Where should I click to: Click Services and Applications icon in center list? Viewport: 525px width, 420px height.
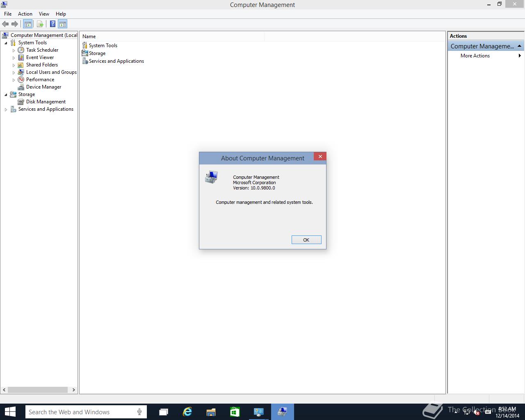coord(85,61)
